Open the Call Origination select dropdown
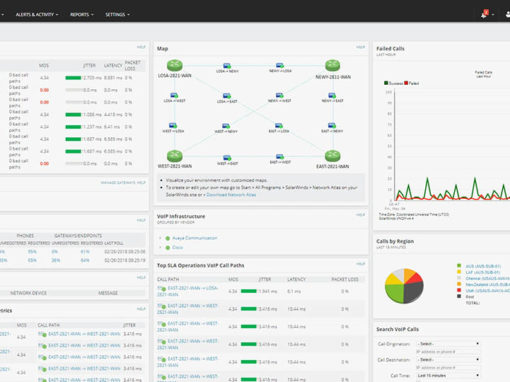 coord(448,344)
